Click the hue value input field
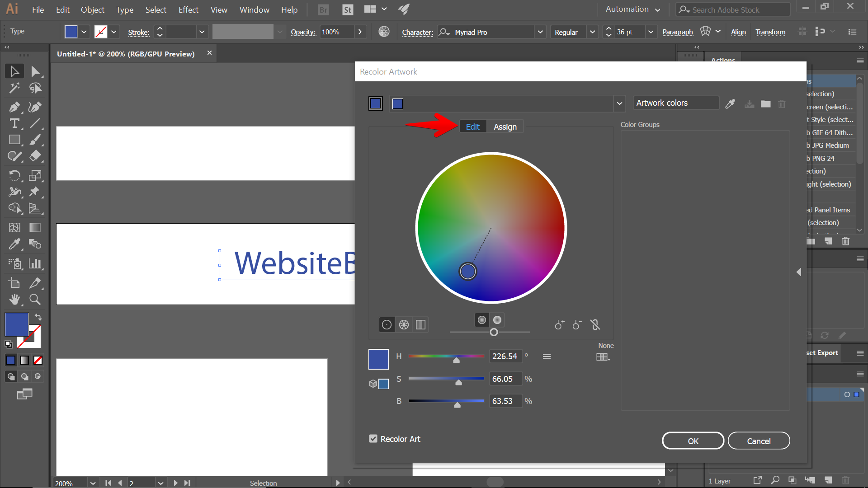Image resolution: width=868 pixels, height=488 pixels. click(505, 357)
